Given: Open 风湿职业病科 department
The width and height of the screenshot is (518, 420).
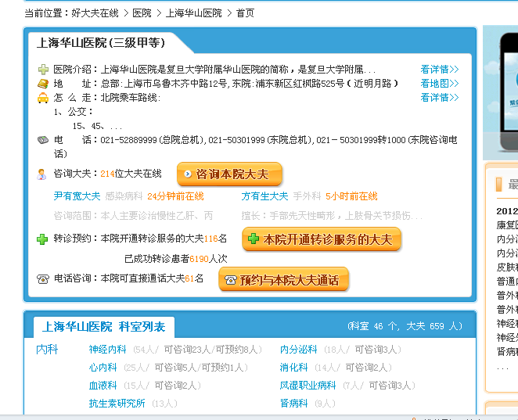Looking at the screenshot, I should tap(308, 386).
